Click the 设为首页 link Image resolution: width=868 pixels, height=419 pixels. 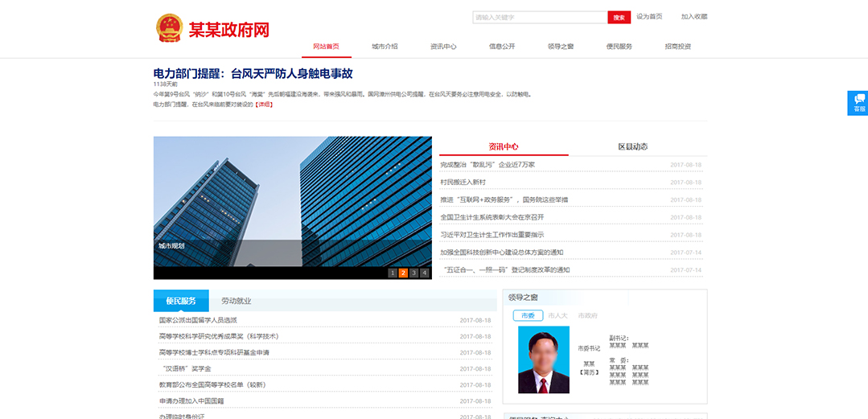[x=649, y=17]
